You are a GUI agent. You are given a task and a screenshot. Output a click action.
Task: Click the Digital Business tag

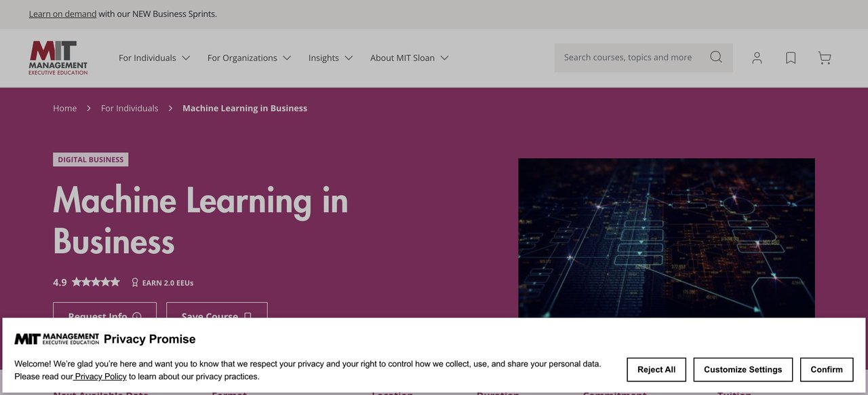click(x=91, y=159)
